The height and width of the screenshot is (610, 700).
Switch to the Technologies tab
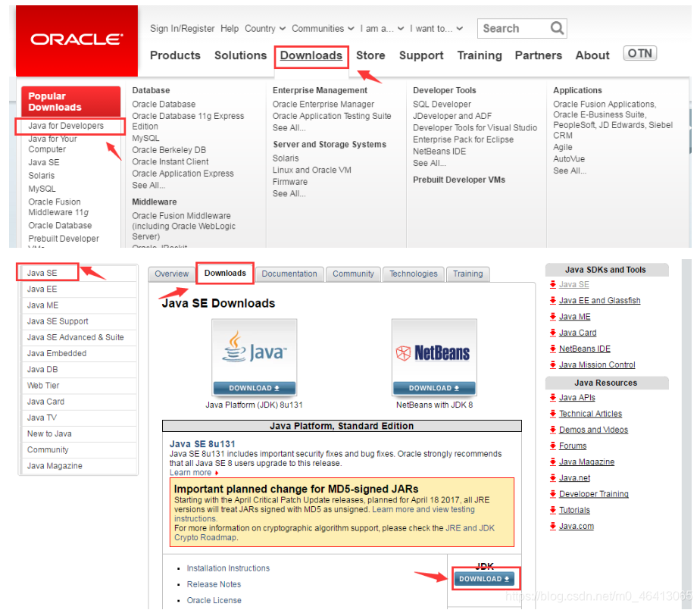coord(414,274)
